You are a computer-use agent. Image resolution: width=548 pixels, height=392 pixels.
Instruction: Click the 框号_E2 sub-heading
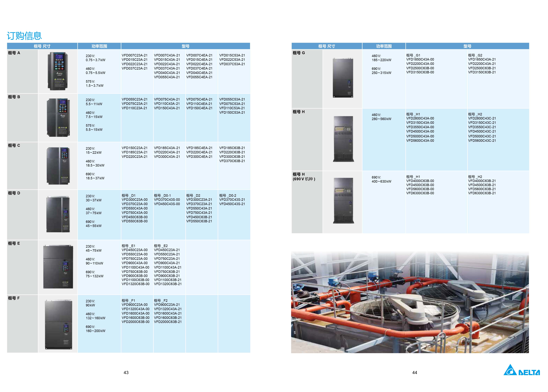click(x=161, y=246)
